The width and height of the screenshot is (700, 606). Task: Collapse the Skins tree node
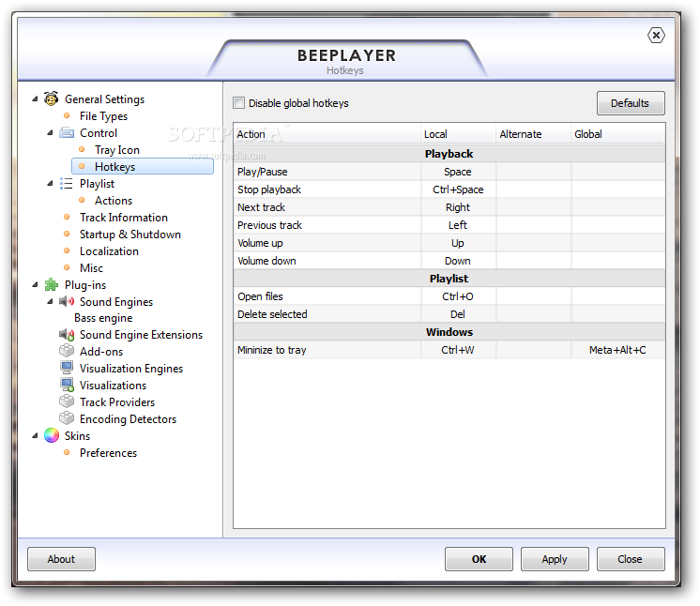pyautogui.click(x=36, y=435)
